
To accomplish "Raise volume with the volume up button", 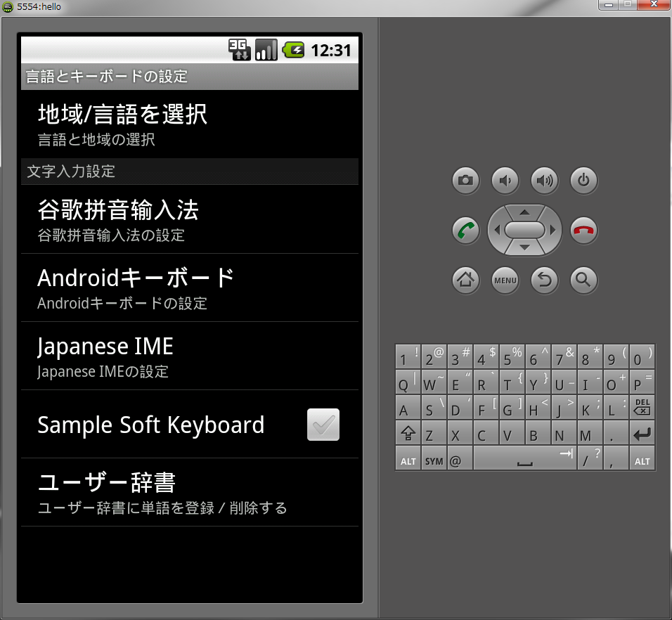I will coord(544,181).
